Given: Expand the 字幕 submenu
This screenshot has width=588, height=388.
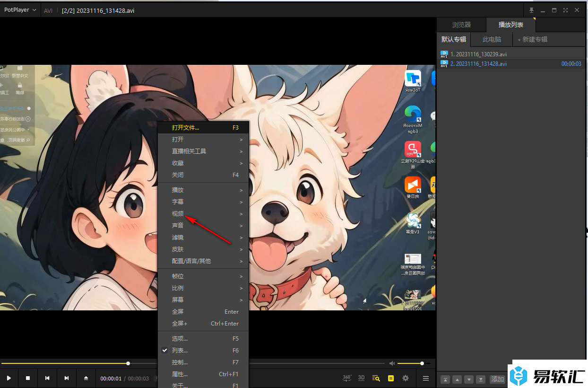Looking at the screenshot, I should pos(203,202).
